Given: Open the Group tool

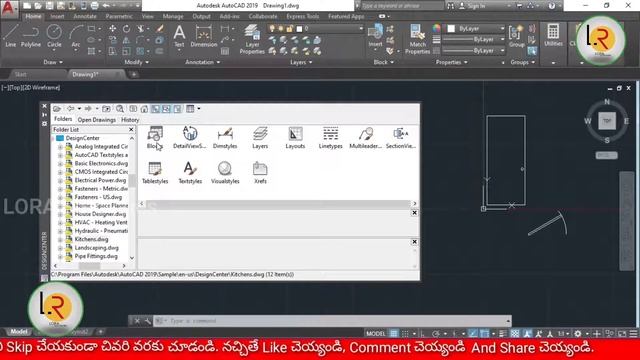Looking at the screenshot, I should 516,36.
